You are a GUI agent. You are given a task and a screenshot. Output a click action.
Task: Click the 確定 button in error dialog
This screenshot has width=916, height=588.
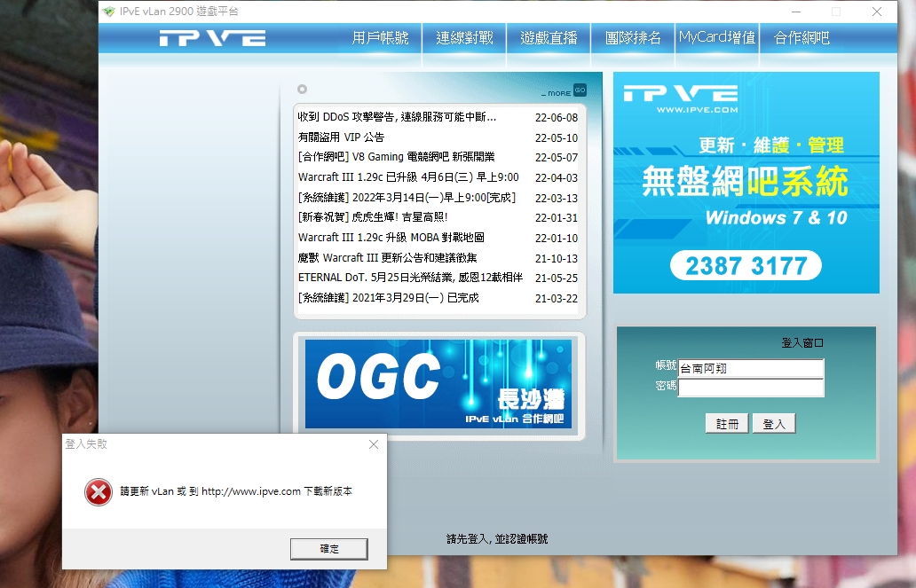point(329,549)
